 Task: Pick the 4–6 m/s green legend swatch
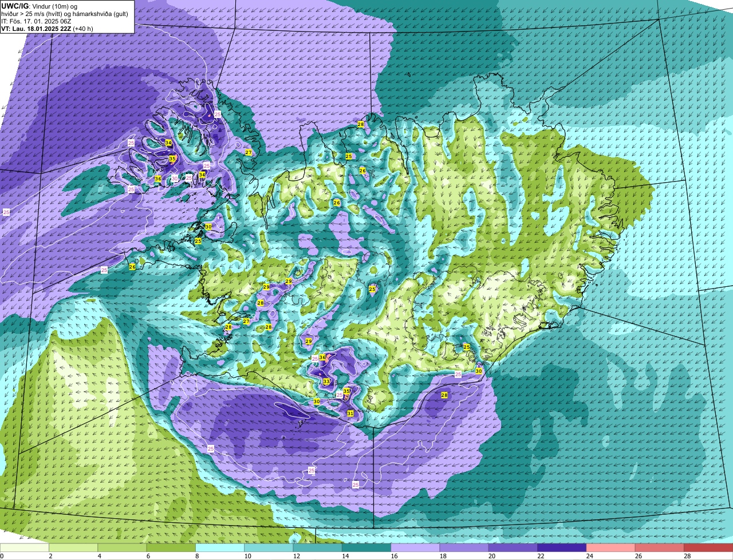[x=122, y=547]
